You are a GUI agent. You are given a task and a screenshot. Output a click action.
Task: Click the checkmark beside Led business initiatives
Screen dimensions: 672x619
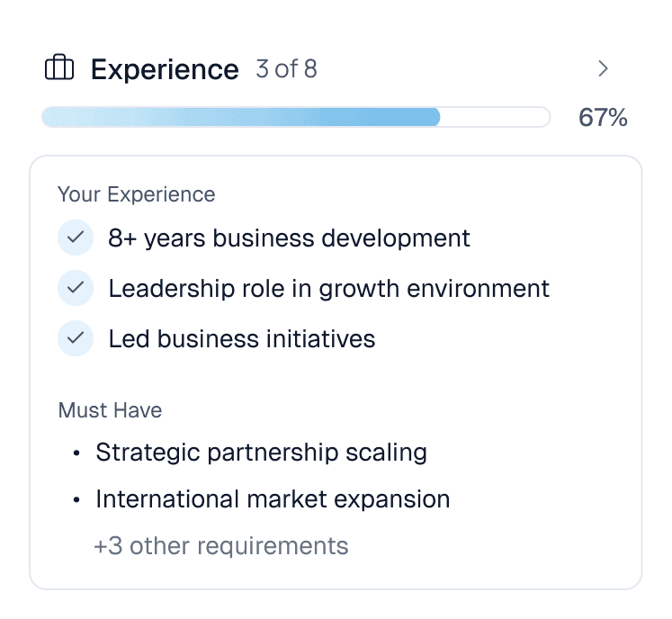[x=76, y=338]
